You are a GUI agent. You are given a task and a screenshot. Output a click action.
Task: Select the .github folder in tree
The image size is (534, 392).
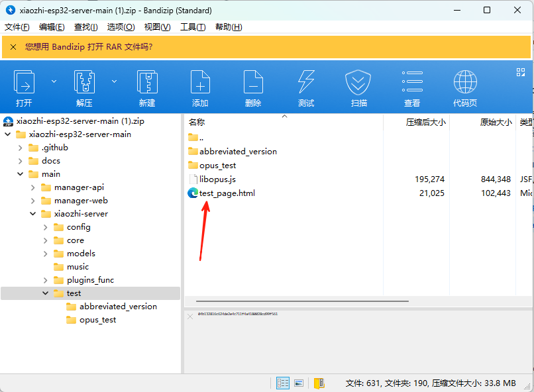[x=55, y=148]
